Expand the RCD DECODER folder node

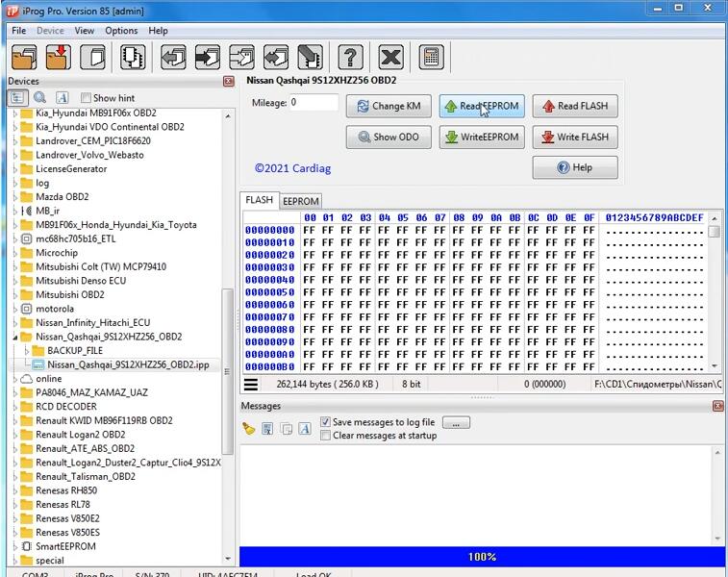coord(14,407)
